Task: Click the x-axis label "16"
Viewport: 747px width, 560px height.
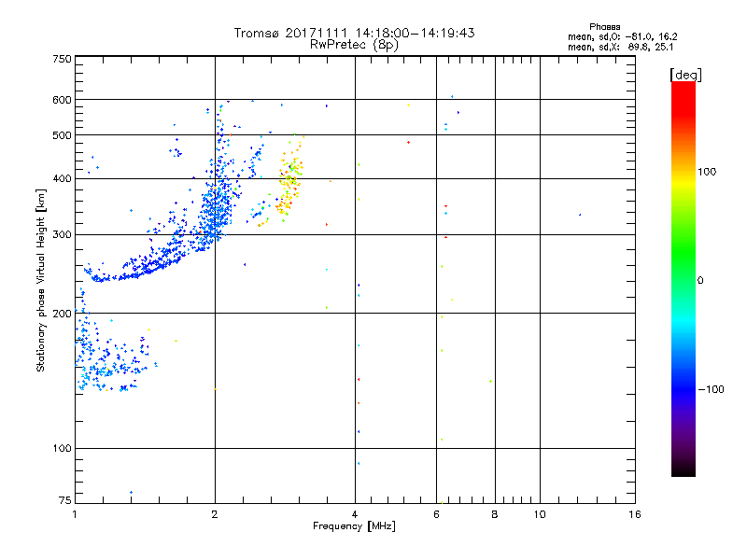Action: point(635,514)
